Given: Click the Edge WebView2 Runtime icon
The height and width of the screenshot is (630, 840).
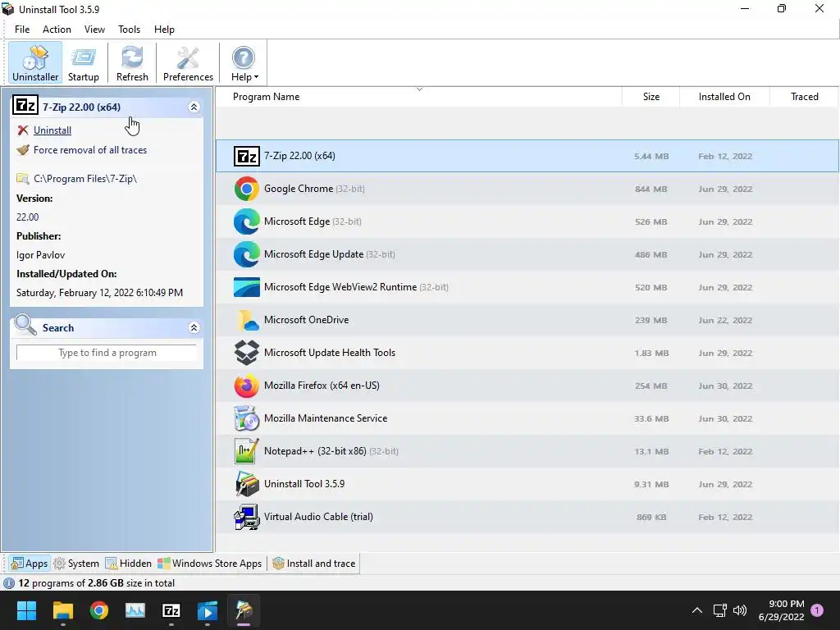Looking at the screenshot, I should coord(247,287).
